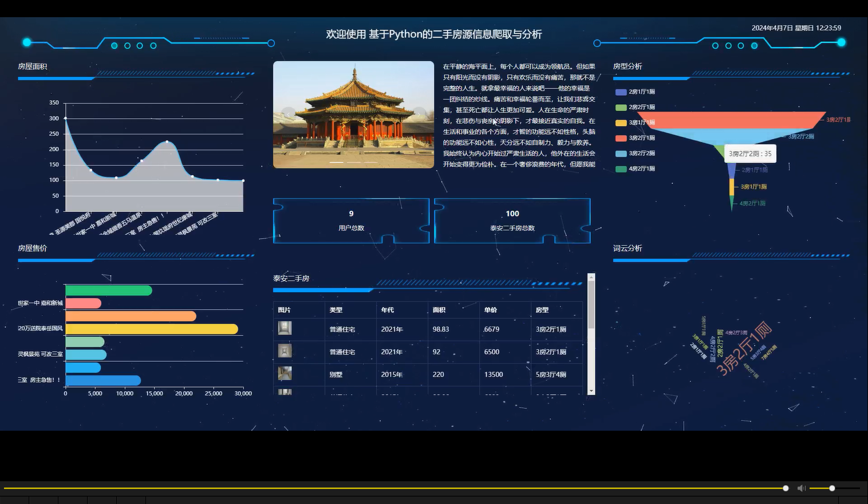Click the 泰安二手房 table scrollbar thumb
This screenshot has width=868, height=504.
[591, 305]
